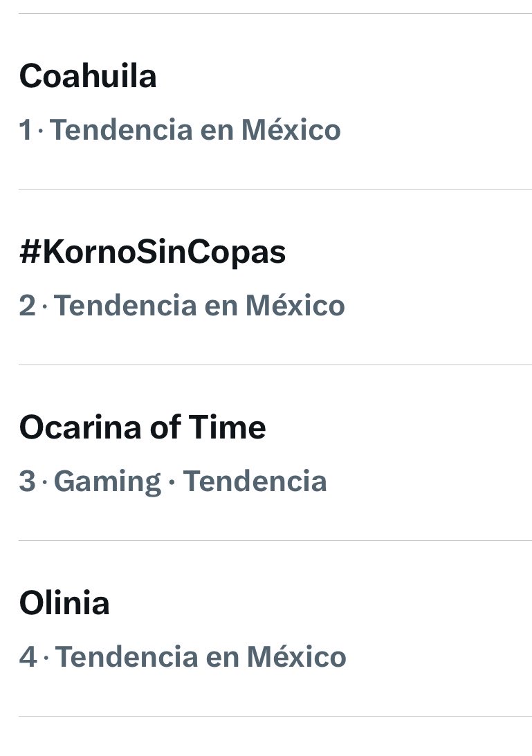The image size is (532, 756).
Task: Select Tendencia en México label under #KornoSinCopas
Action: pos(199,306)
